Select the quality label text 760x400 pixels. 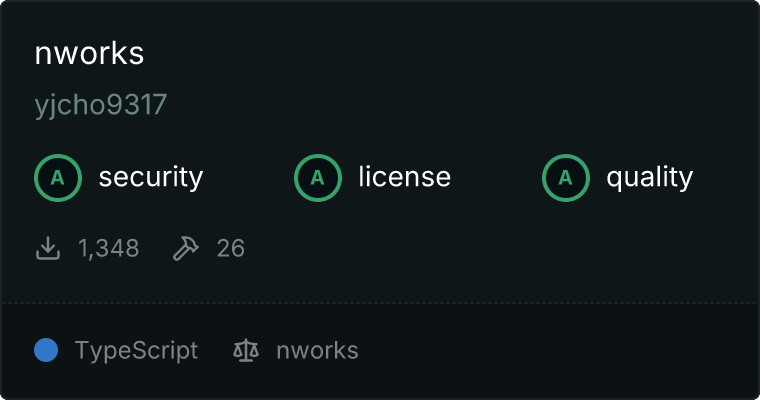pyautogui.click(x=649, y=178)
